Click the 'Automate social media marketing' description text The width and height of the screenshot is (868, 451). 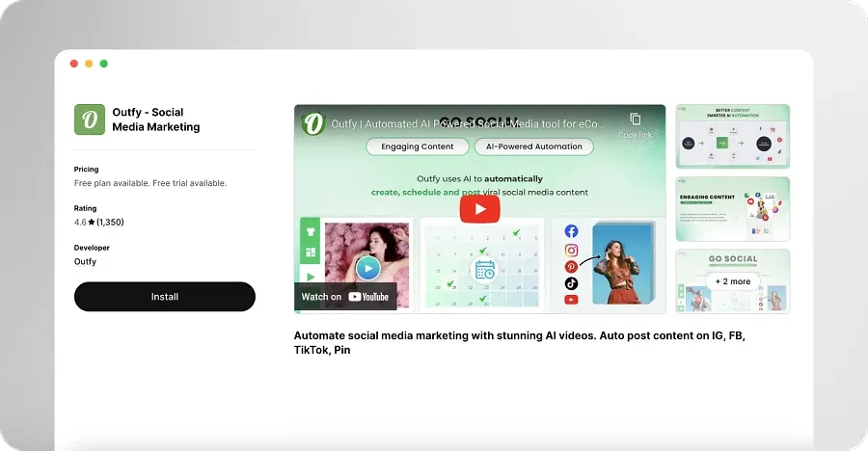[519, 342]
